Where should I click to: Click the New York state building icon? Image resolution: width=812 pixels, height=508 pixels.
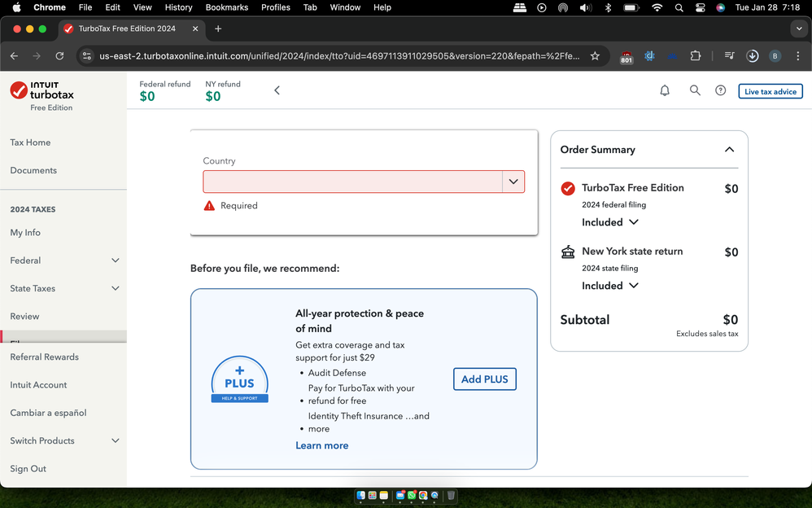click(x=568, y=252)
